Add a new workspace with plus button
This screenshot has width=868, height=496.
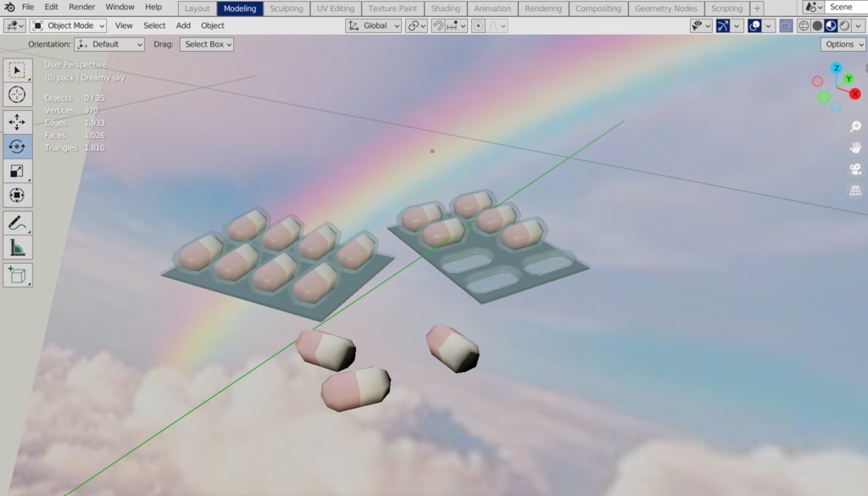[x=757, y=8]
